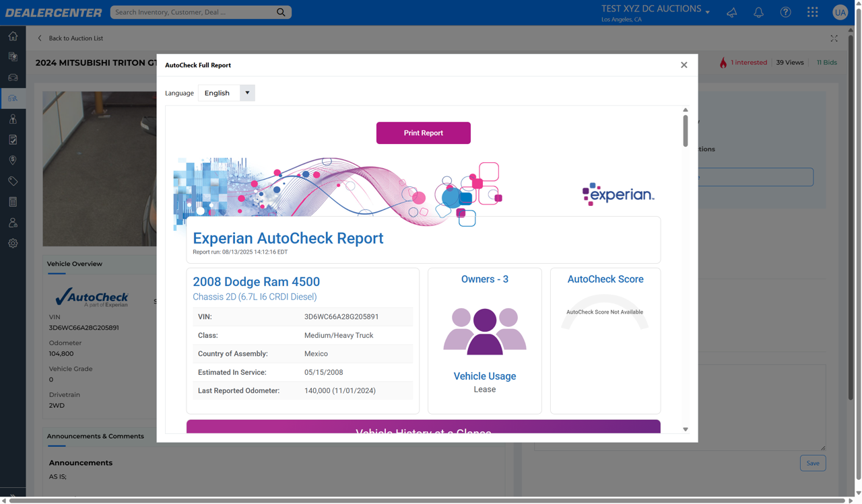This screenshot has height=504, width=862.
Task: Open the notifications bell
Action: point(758,12)
